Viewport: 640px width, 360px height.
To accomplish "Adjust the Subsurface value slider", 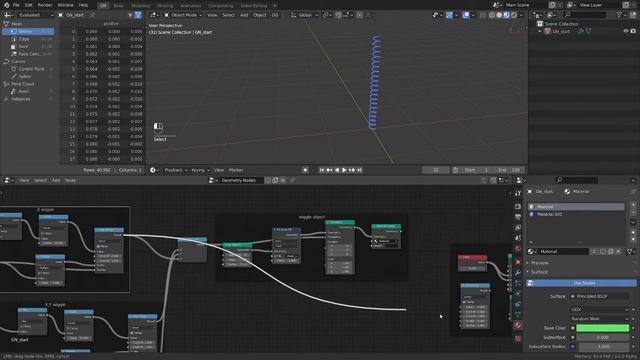I will [602, 338].
